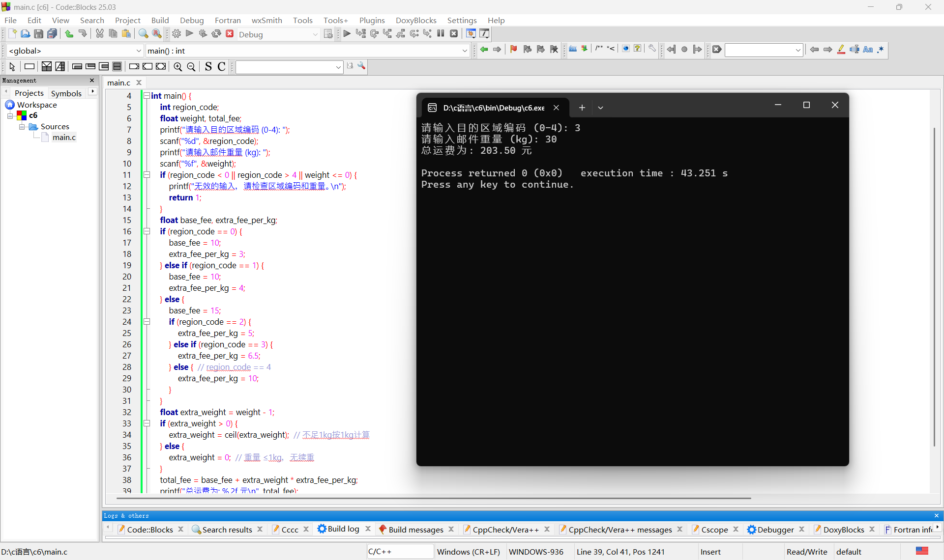Image resolution: width=944 pixels, height=560 pixels.
Task: Click the Undo green arrow icon
Action: click(69, 34)
